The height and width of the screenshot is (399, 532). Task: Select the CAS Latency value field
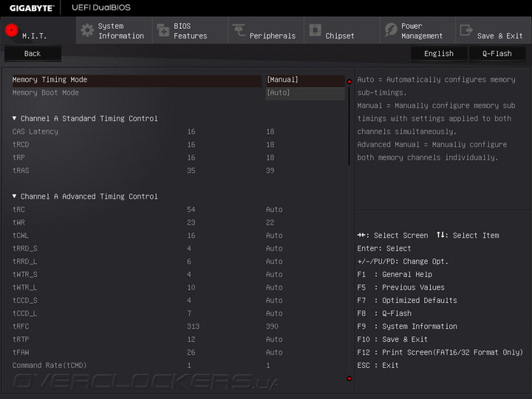(x=270, y=132)
